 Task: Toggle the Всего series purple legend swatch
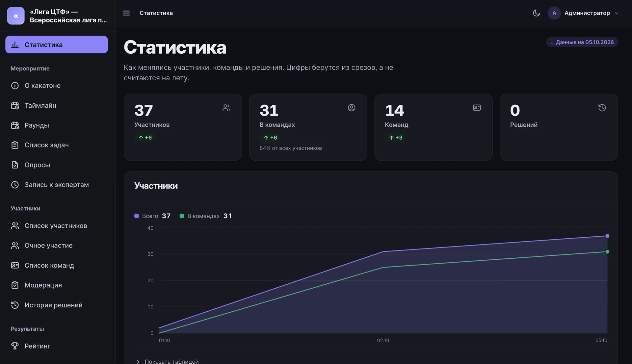click(x=137, y=216)
